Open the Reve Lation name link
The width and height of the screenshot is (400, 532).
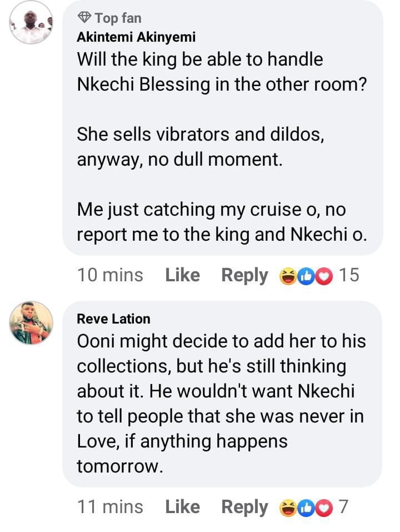click(x=113, y=319)
